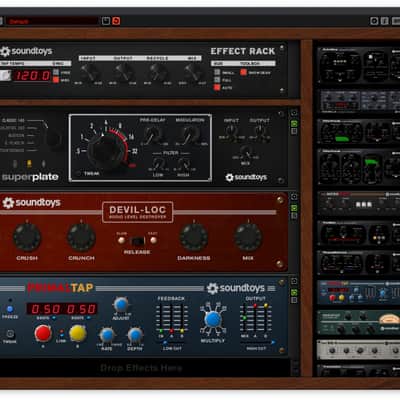Image resolution: width=400 pixels, height=400 pixels.
Task: Click the SuperPlate Tweak button
Action: point(79,173)
